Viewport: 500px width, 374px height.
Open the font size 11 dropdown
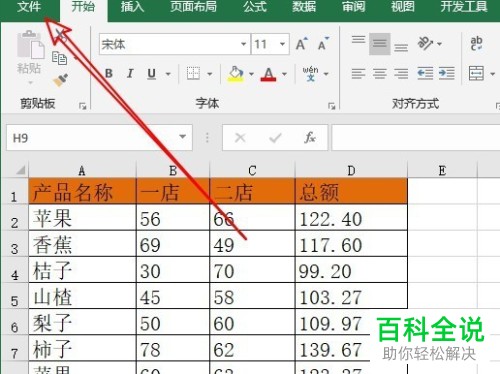(282, 44)
